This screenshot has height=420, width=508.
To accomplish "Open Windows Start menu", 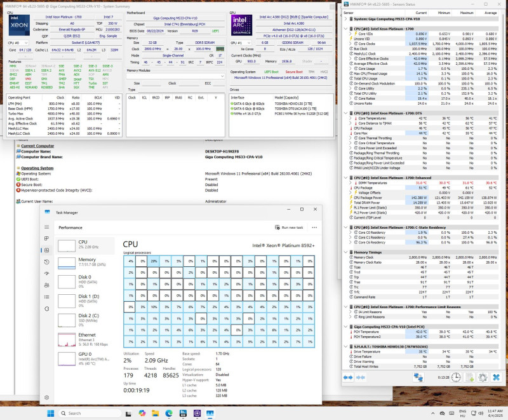I will (51, 413).
